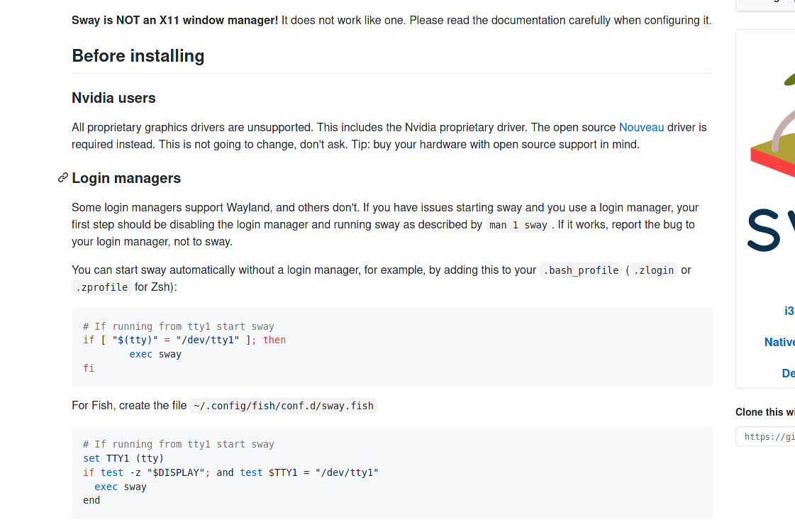Screen dimensions: 795x532
Task: Click the anchor link icon beside Login managers
Action: pyautogui.click(x=63, y=177)
